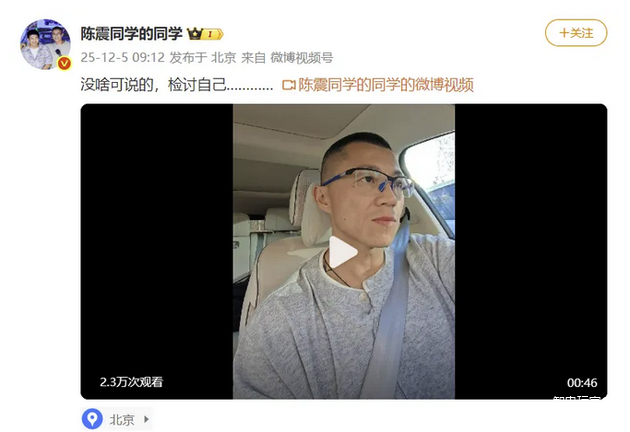
Task: Open 陈震同学的同学的微博视频 link
Action: pyautogui.click(x=386, y=85)
